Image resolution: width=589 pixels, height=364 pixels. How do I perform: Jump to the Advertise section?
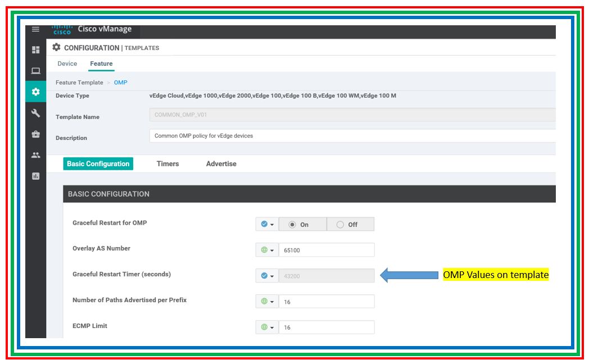tap(221, 164)
